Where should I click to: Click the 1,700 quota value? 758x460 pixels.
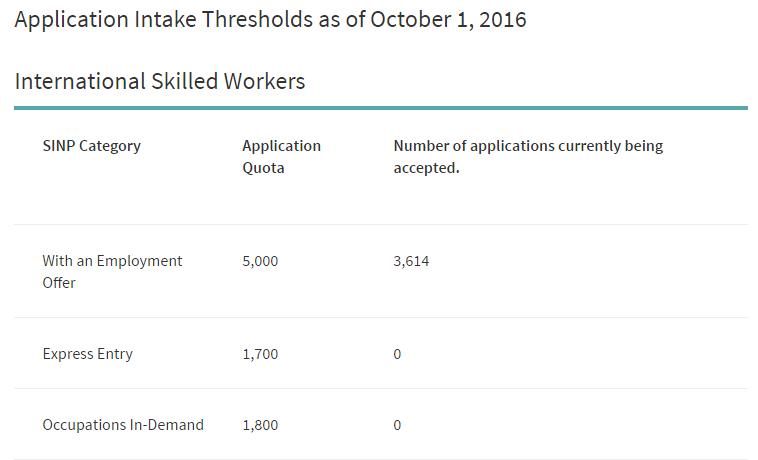tap(260, 354)
